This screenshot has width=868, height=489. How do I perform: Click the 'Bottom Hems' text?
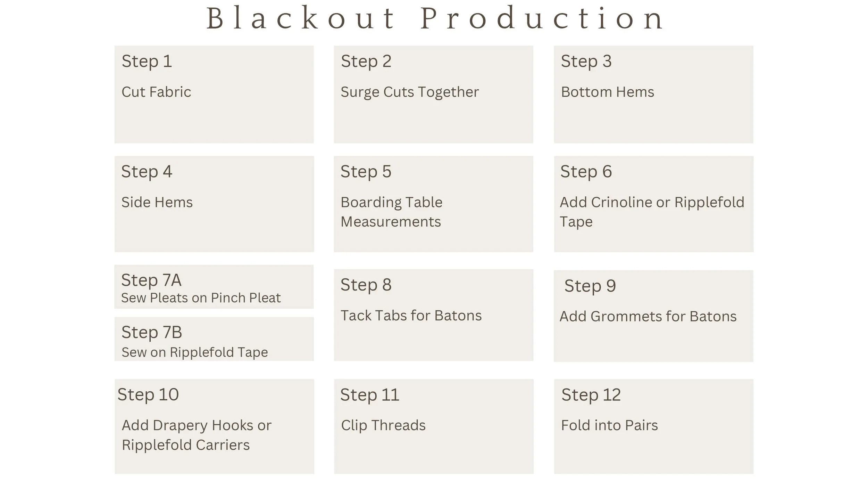point(608,92)
